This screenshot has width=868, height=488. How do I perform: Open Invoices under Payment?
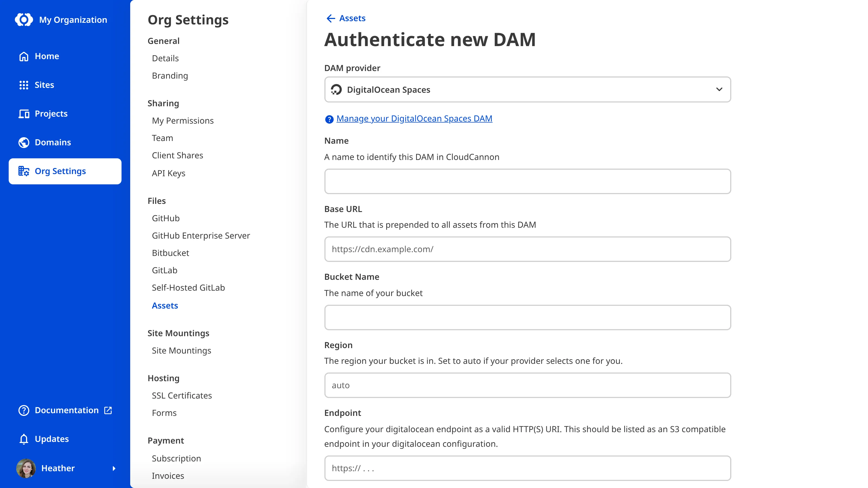tap(168, 476)
